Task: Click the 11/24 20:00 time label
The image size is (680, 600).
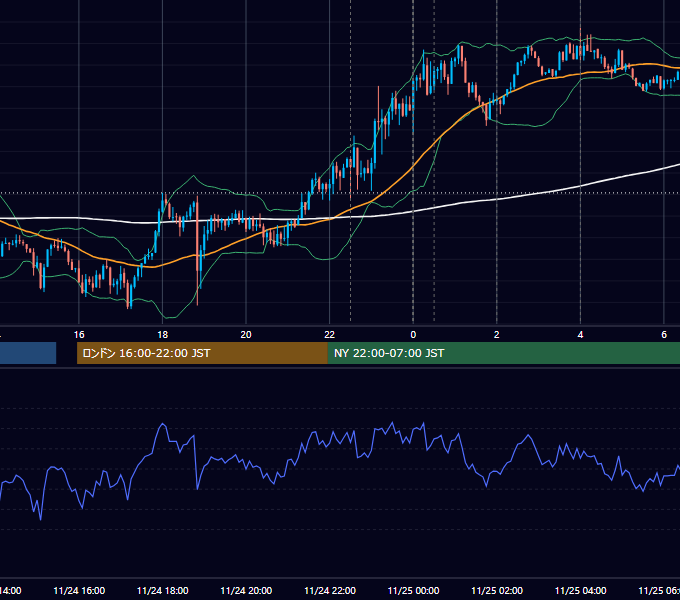Action: point(246,590)
